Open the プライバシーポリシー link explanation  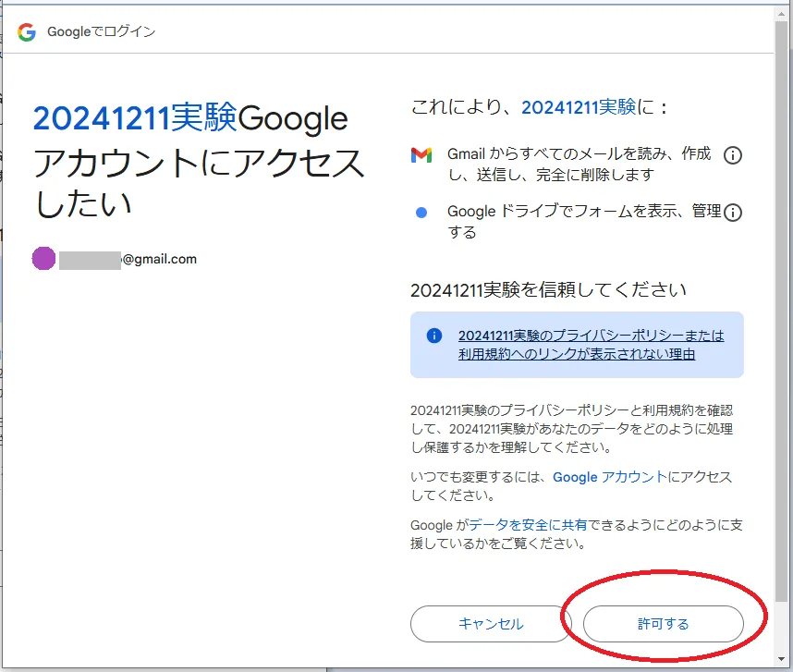pos(591,344)
